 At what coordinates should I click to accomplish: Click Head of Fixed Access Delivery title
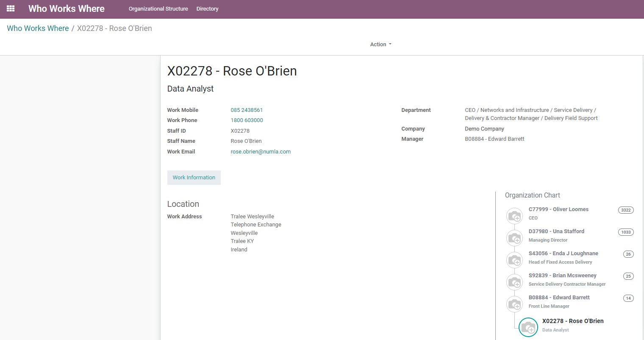(560, 262)
